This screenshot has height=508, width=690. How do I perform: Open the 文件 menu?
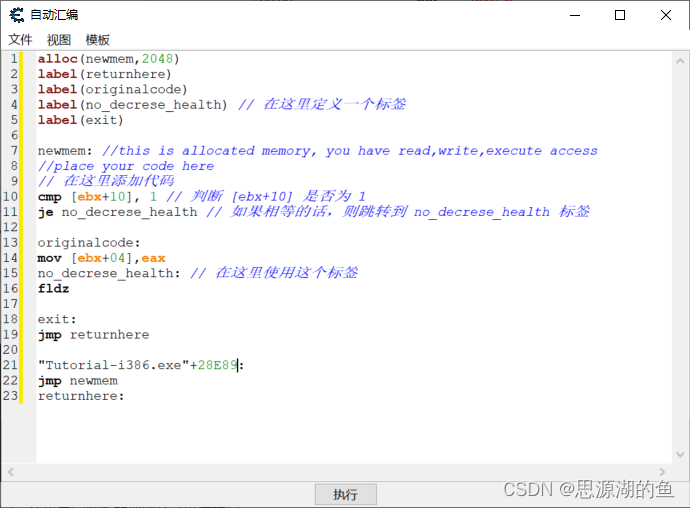point(20,40)
